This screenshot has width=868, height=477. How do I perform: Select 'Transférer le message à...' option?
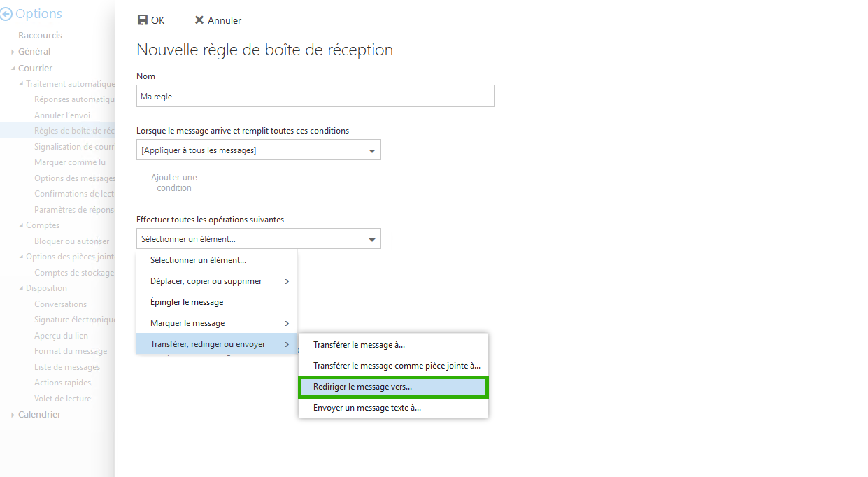(393, 344)
